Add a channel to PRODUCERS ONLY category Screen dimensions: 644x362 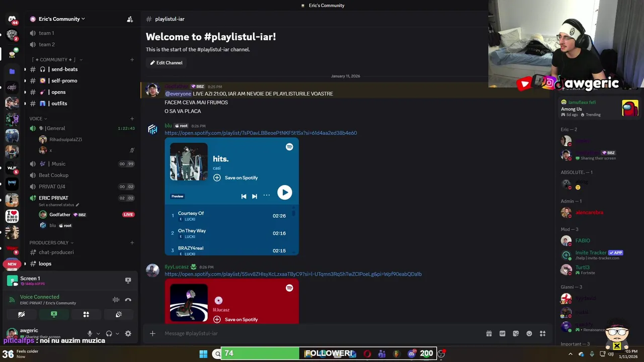132,243
